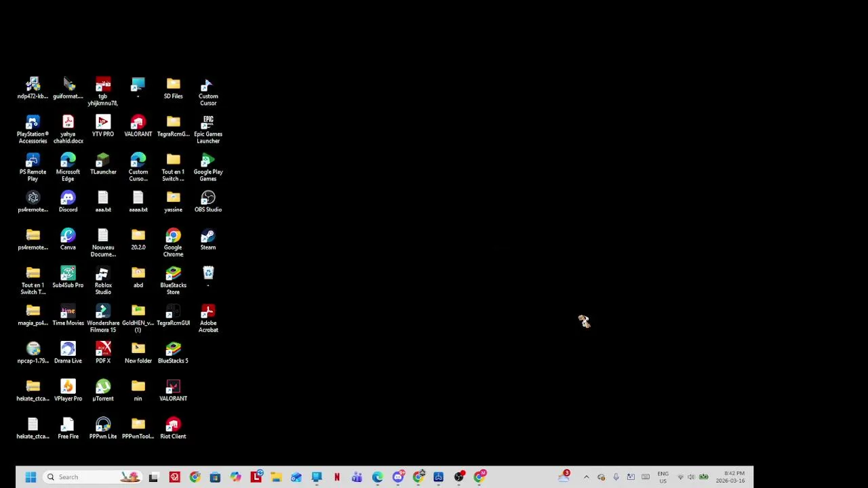Open the weather widget with notification badge
Image resolution: width=868 pixels, height=488 pixels.
[564, 476]
